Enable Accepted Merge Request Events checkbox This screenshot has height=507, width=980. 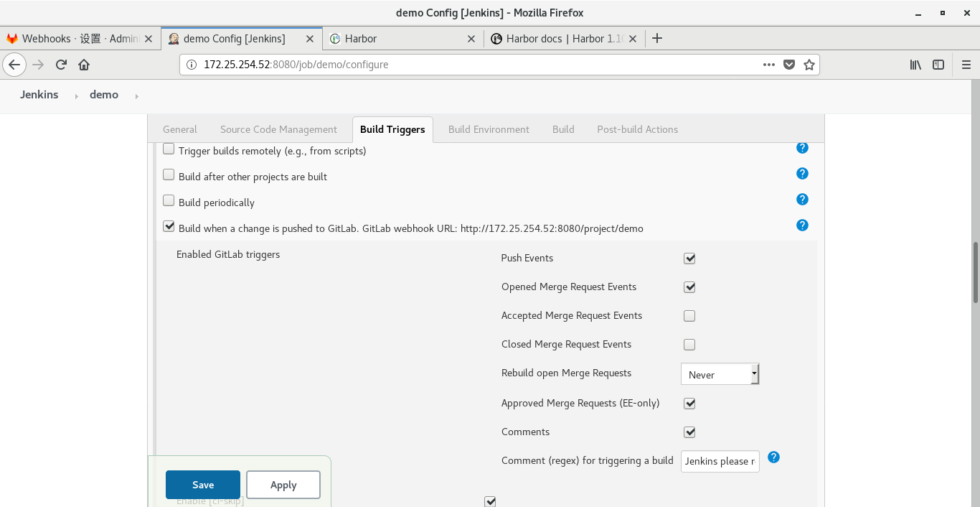pyautogui.click(x=689, y=316)
